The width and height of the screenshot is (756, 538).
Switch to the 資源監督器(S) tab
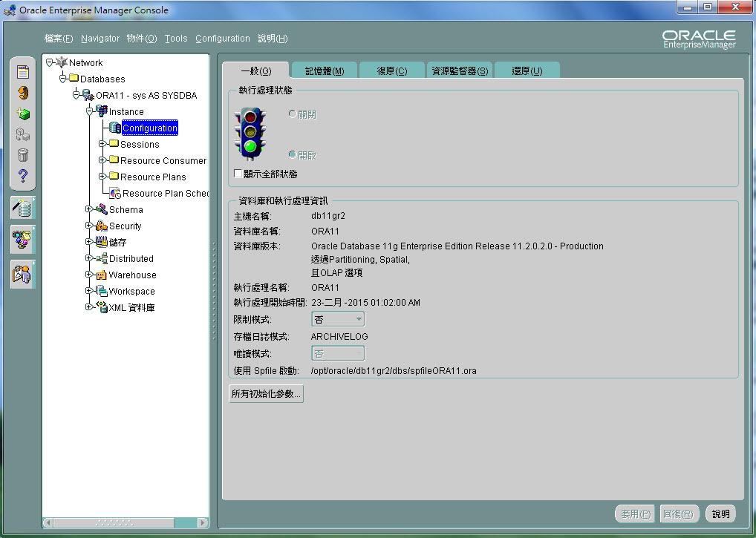[460, 70]
